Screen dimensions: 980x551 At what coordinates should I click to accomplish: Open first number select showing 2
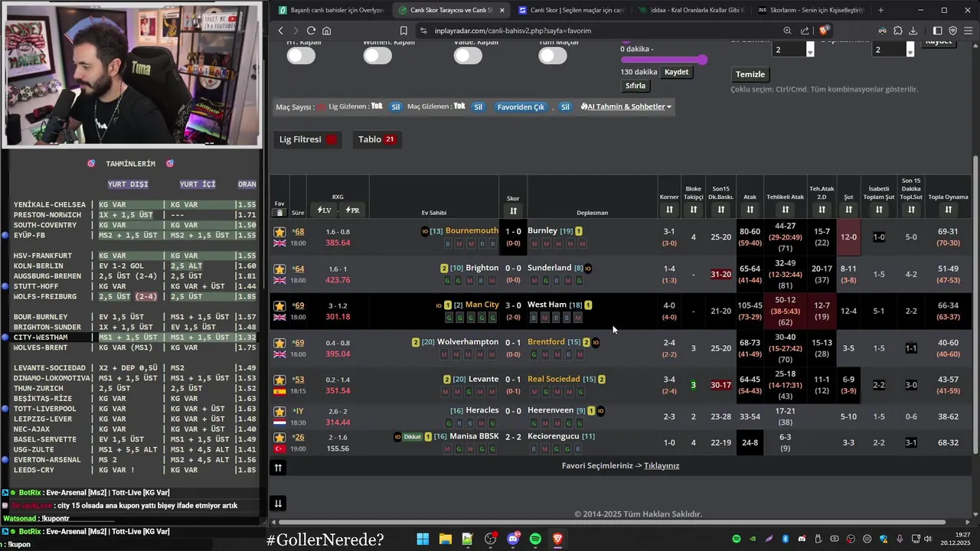point(792,50)
